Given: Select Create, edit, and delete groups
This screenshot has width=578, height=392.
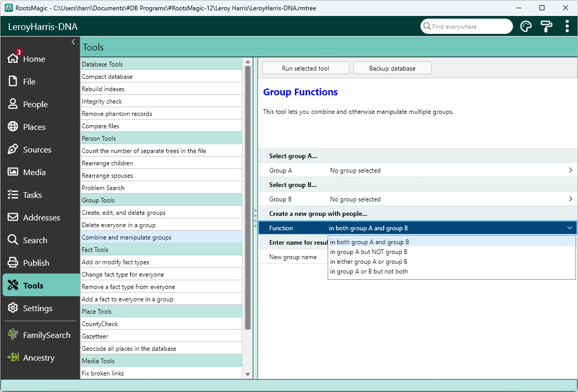Looking at the screenshot, I should [x=161, y=213].
